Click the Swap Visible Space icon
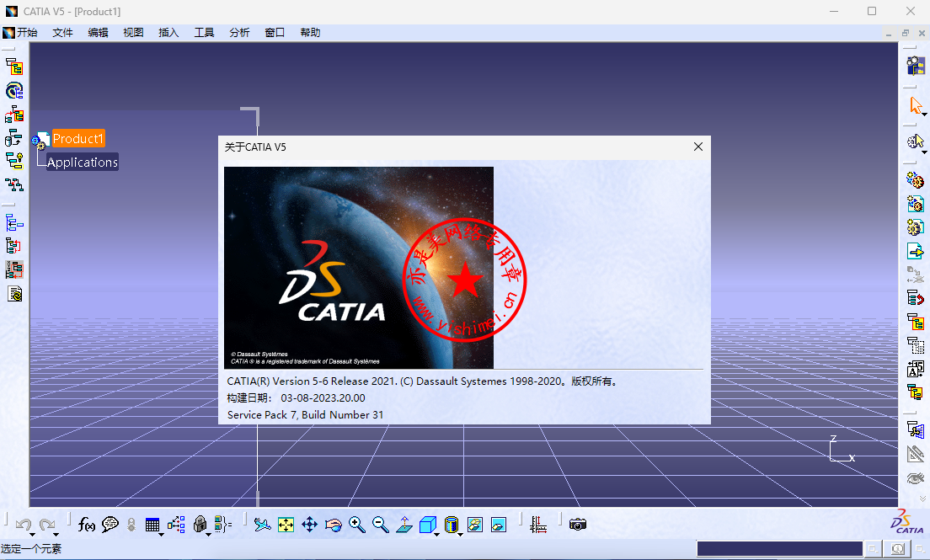The height and width of the screenshot is (560, 930). click(x=499, y=525)
